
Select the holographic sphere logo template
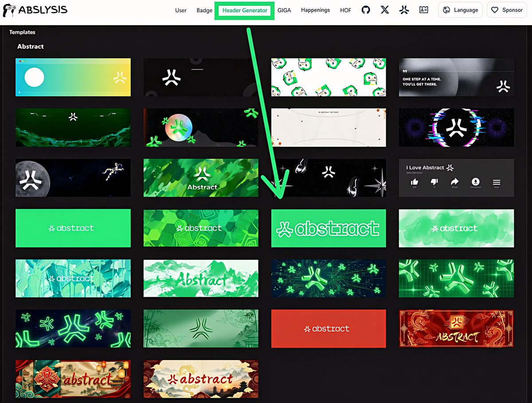coord(201,128)
